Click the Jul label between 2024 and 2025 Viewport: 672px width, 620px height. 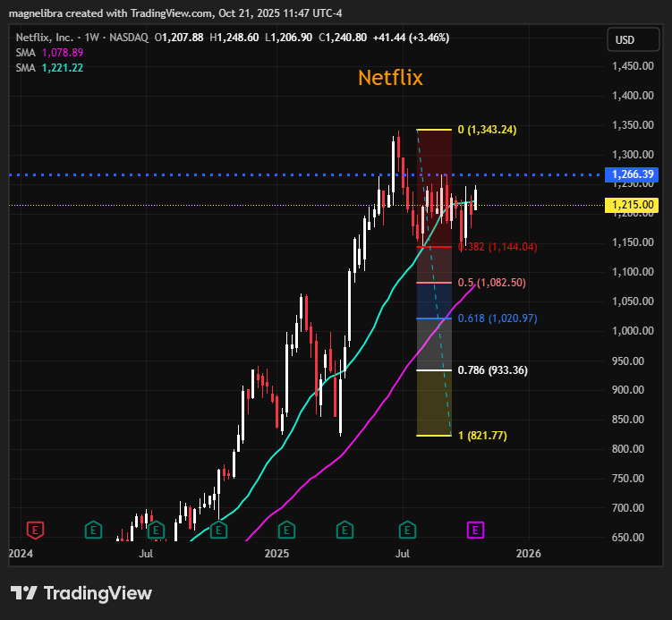pyautogui.click(x=146, y=554)
